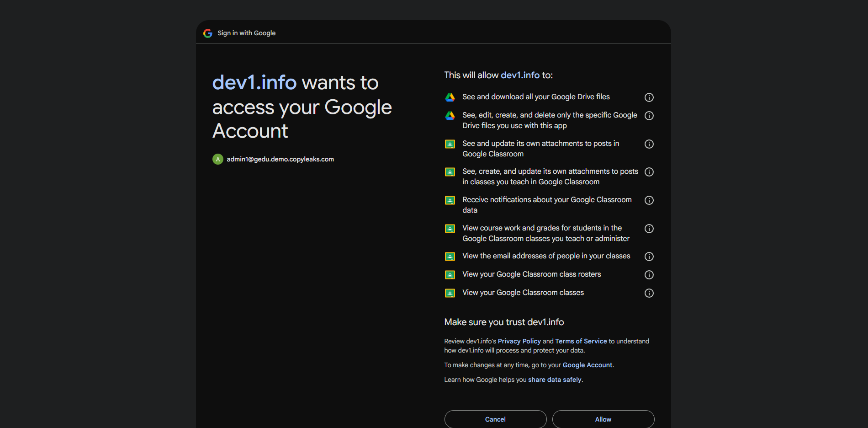Open info for 'See and download all your Google Drive files'
Viewport: 868px width, 428px height.
pos(649,97)
